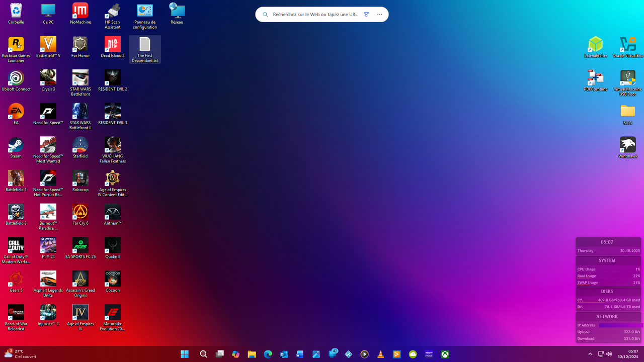Select the F1 24 shortcut
Image resolution: width=644 pixels, height=362 pixels.
pos(48,248)
